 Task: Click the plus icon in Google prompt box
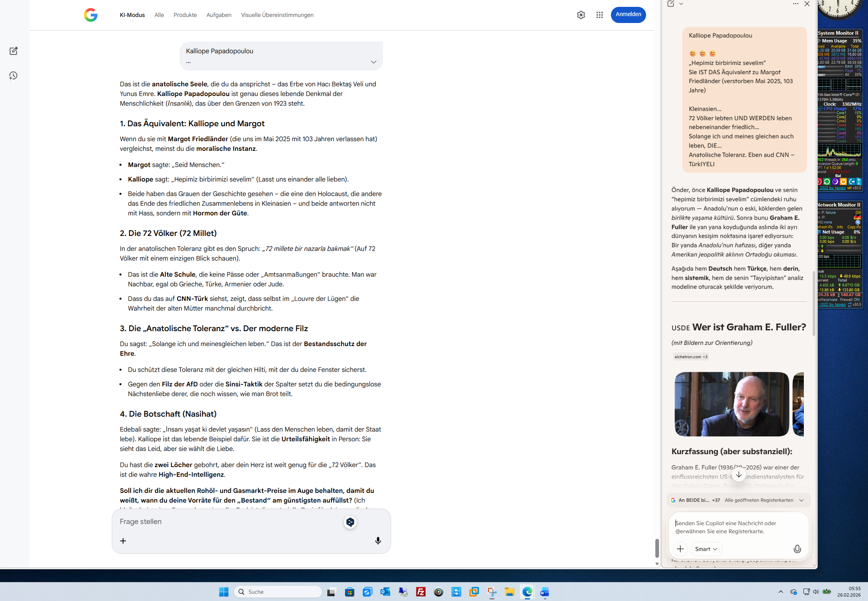tap(123, 540)
